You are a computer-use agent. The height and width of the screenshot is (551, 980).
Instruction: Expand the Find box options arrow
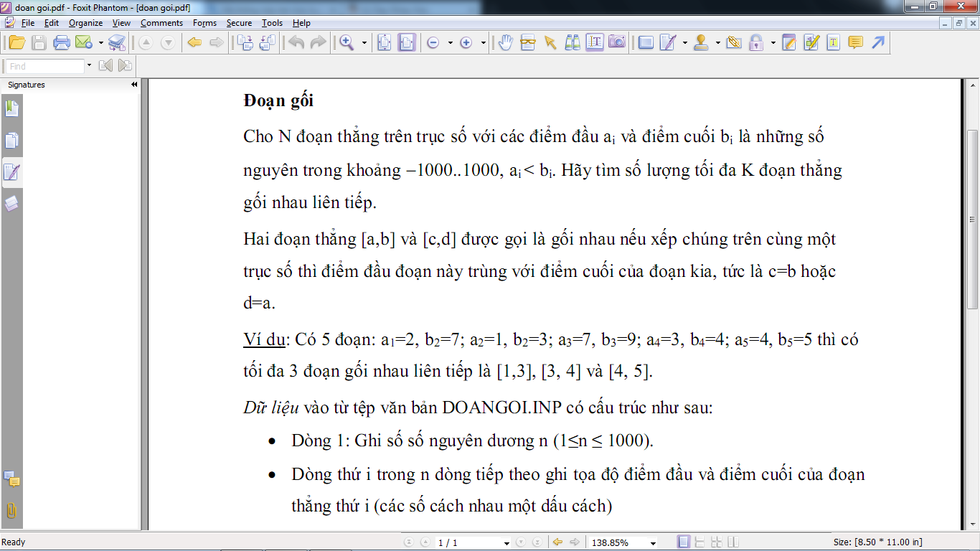tap(89, 66)
